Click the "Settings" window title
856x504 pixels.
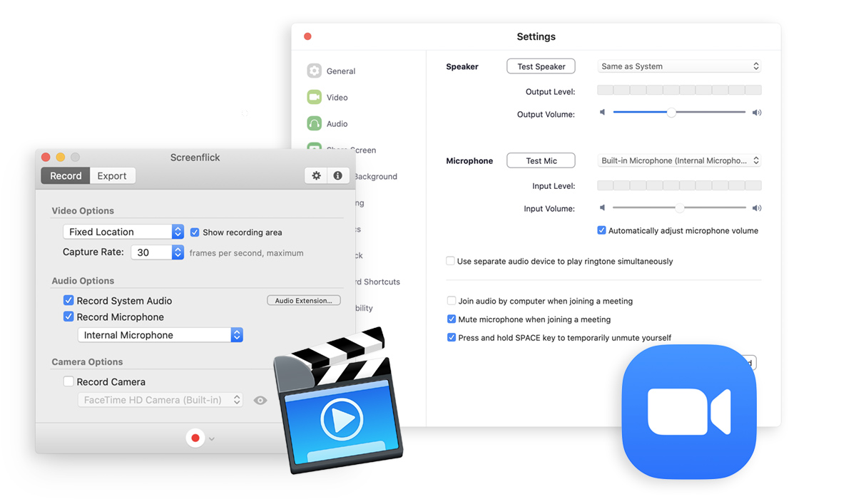pos(536,37)
